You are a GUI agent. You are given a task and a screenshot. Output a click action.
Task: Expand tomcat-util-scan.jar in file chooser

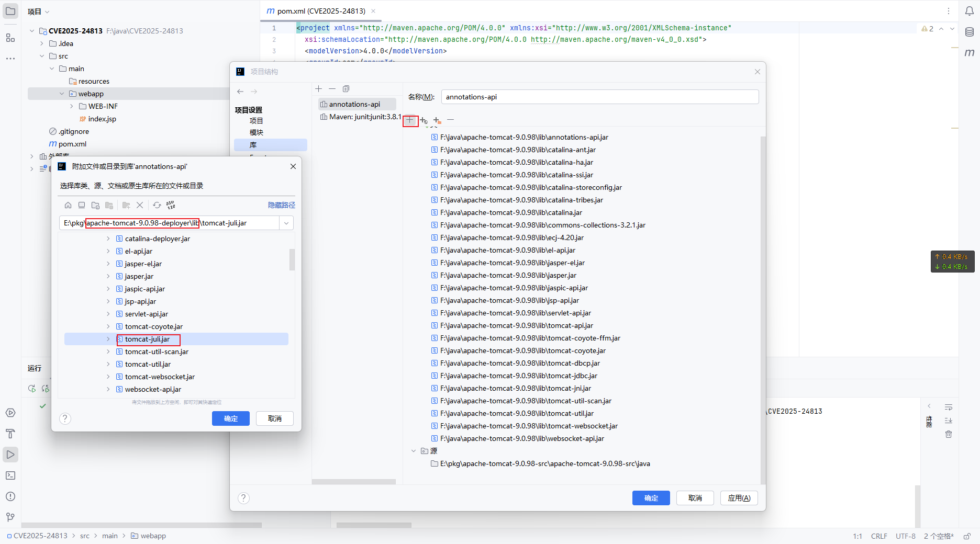[x=108, y=352]
